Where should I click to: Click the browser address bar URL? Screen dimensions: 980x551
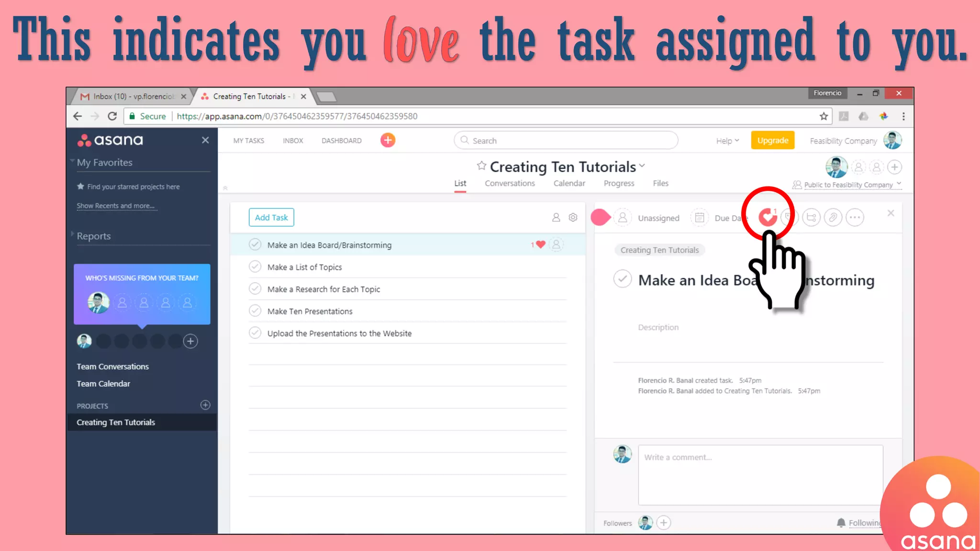[x=297, y=116]
